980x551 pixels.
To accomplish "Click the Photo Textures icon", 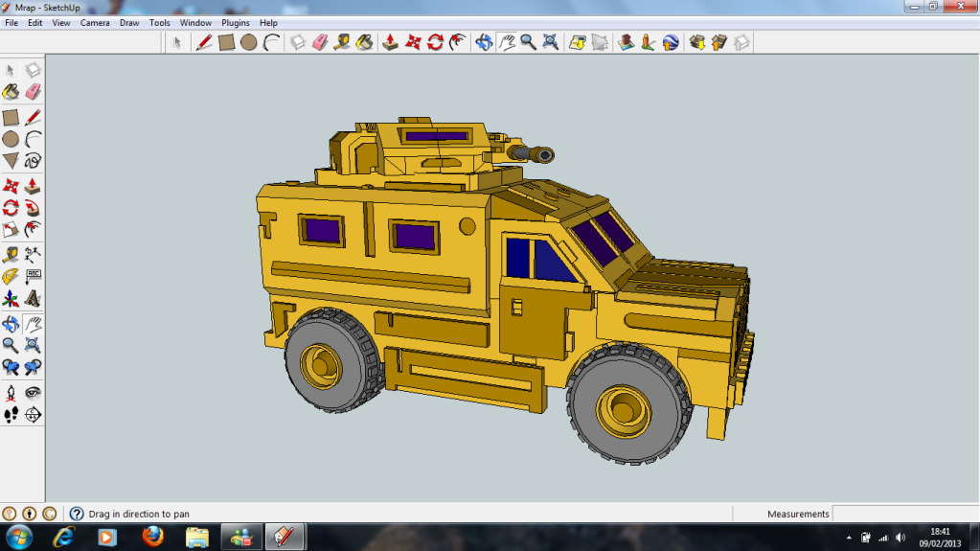I will [x=649, y=42].
